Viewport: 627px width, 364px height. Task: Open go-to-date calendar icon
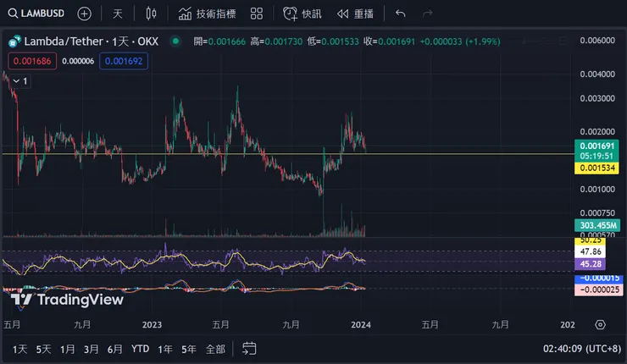(x=249, y=349)
